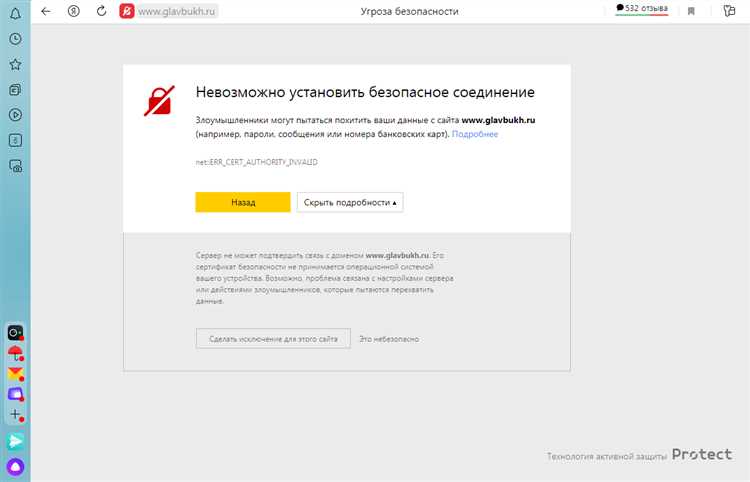Open Yandex home page icon
750x482 pixels.
pos(74,11)
